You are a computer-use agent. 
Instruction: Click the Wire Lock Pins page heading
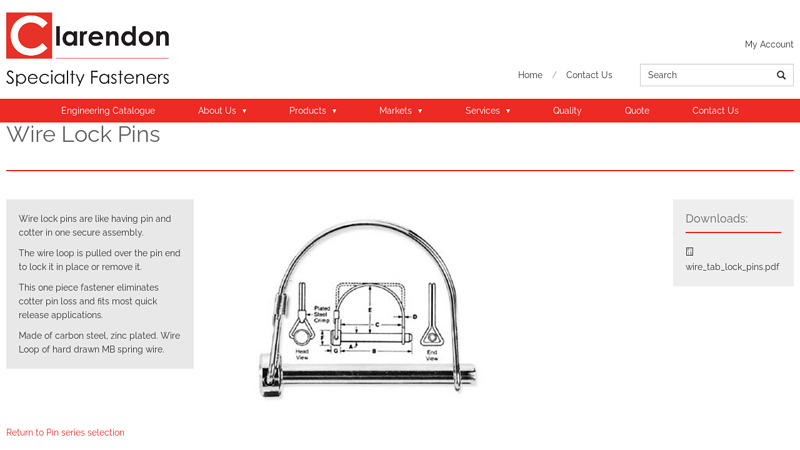[83, 135]
